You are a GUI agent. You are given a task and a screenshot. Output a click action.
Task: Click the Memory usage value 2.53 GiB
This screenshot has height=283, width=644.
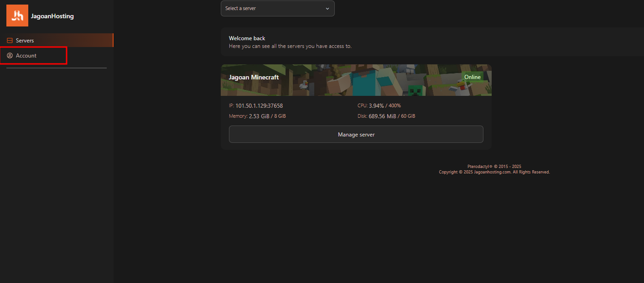(259, 116)
